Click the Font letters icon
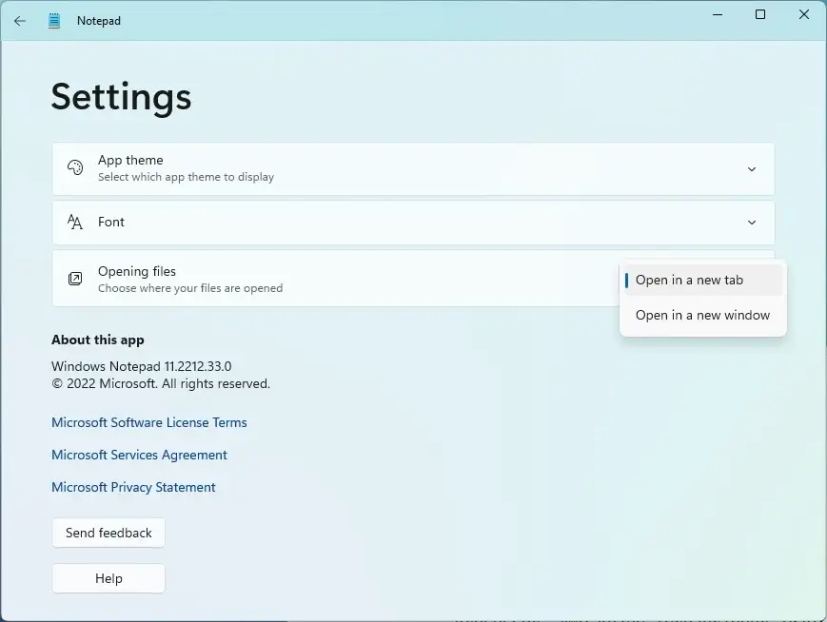Viewport: 827px width, 622px height. (75, 222)
